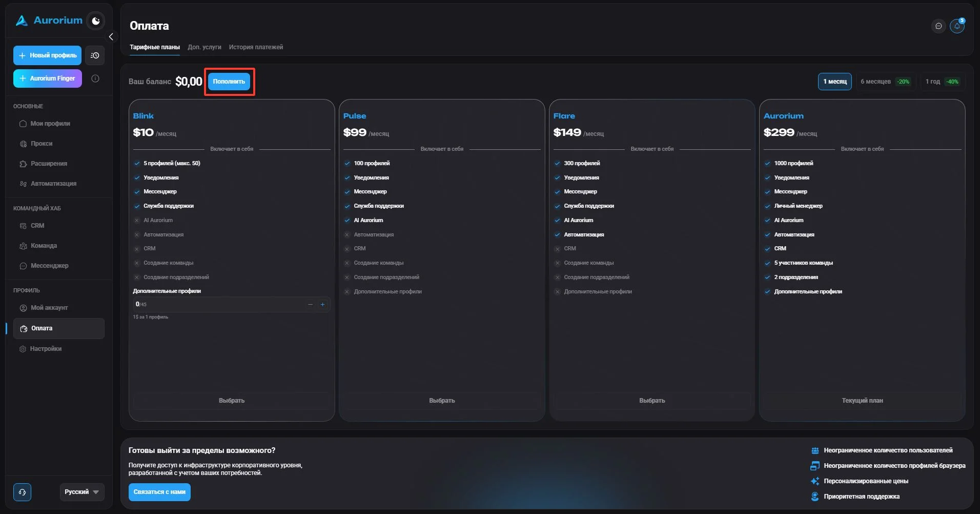
Task: Click the Автоматизация icon
Action: (23, 184)
